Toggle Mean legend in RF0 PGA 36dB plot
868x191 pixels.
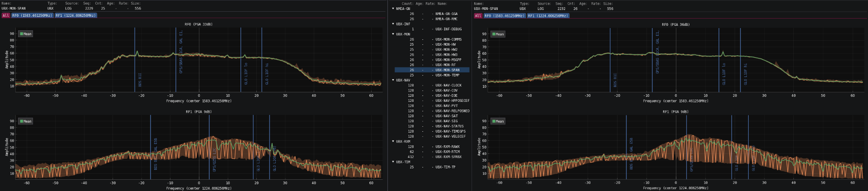498,34
